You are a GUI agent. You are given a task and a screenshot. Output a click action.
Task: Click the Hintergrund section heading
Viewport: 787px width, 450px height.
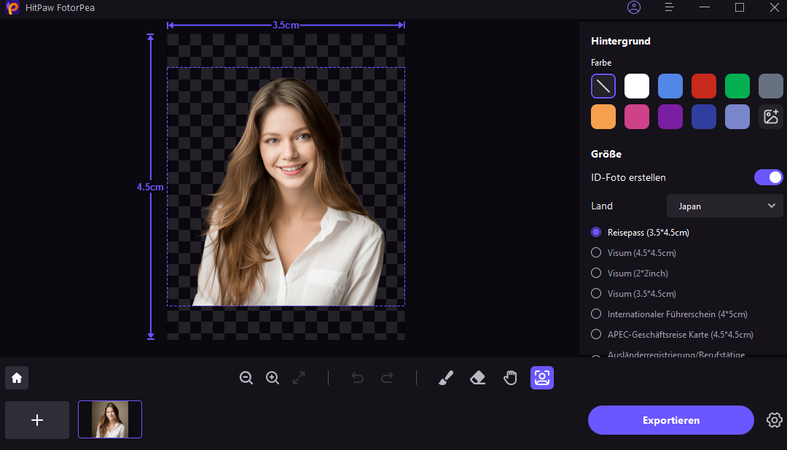point(620,41)
